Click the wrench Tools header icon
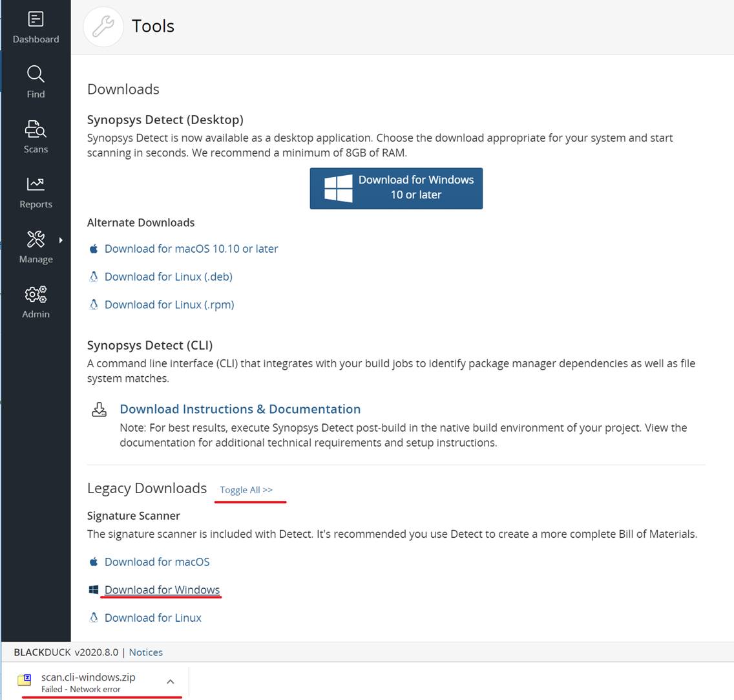 tap(103, 27)
